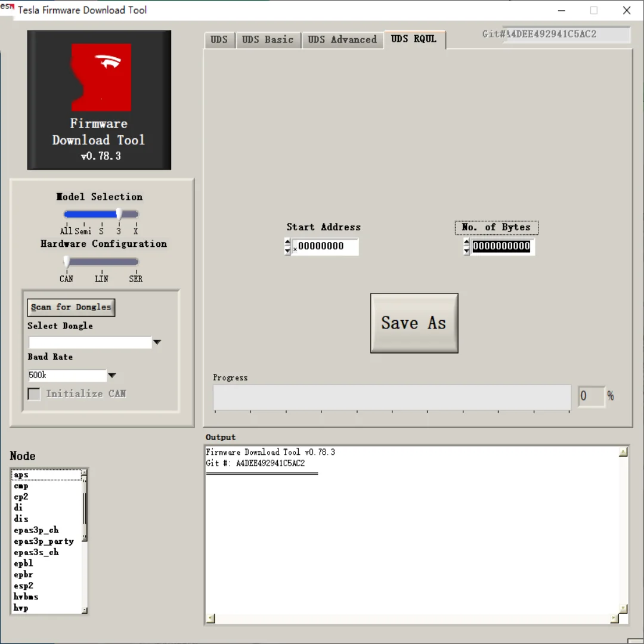
Task: Select epas3p_party in Node list
Action: click(44, 541)
